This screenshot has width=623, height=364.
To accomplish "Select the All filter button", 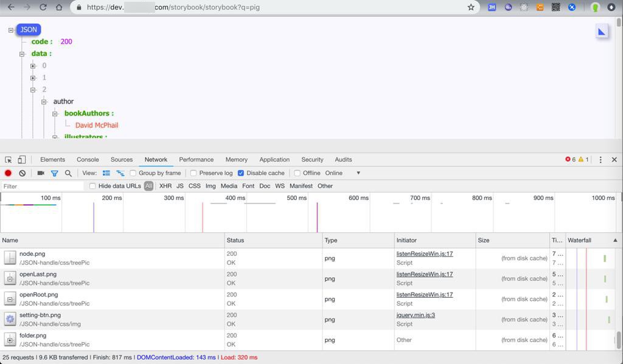I will [148, 186].
